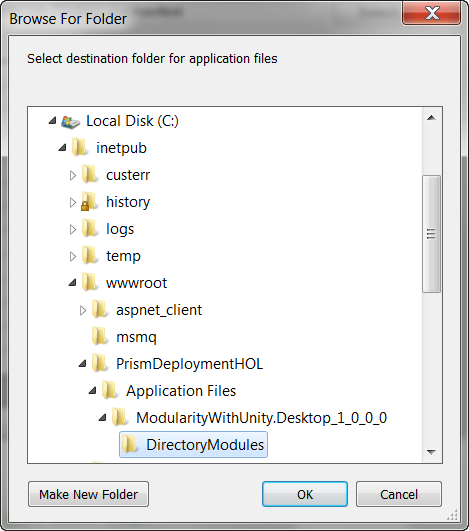Select the temp folder name

(x=123, y=256)
